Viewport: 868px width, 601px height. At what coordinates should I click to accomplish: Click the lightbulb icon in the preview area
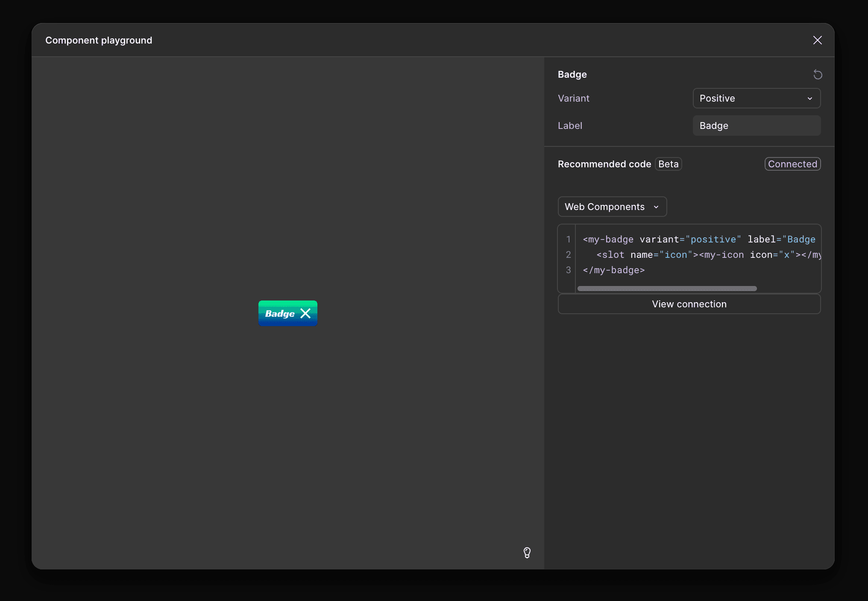(527, 553)
